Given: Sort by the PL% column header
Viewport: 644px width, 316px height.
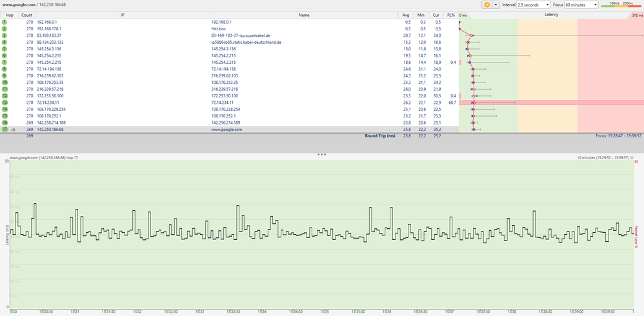Looking at the screenshot, I should click(x=451, y=15).
